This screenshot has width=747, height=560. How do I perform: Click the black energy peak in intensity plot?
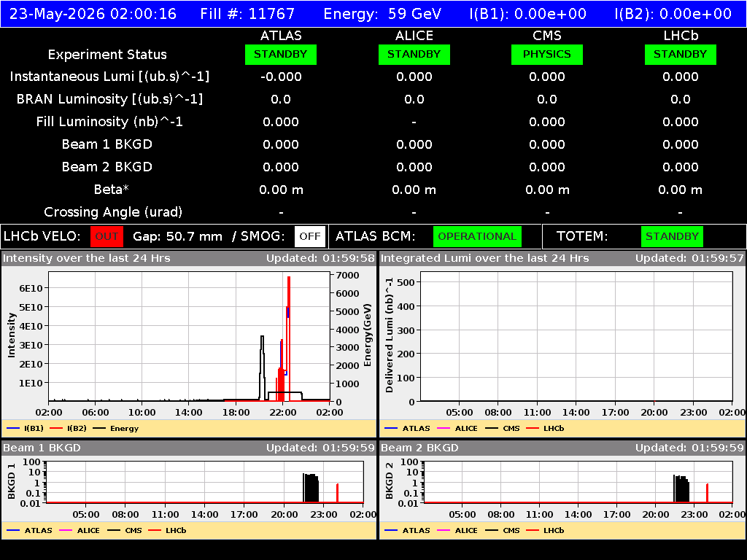click(x=262, y=367)
